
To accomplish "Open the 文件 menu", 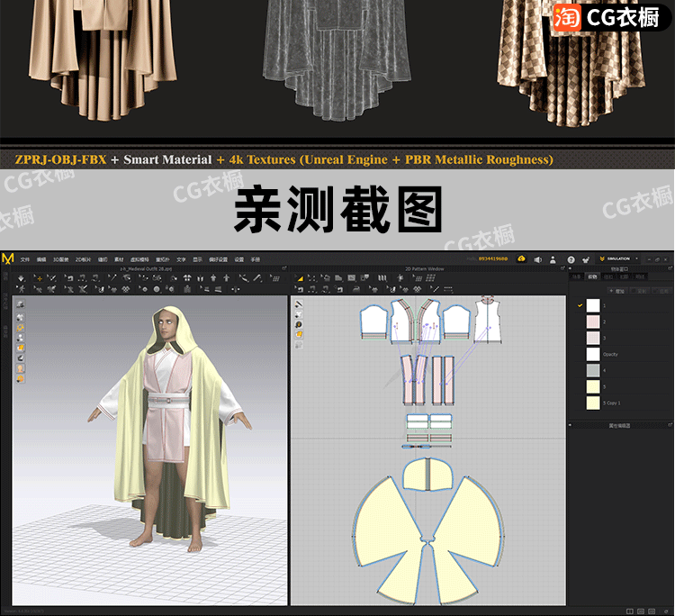I will coord(25,259).
